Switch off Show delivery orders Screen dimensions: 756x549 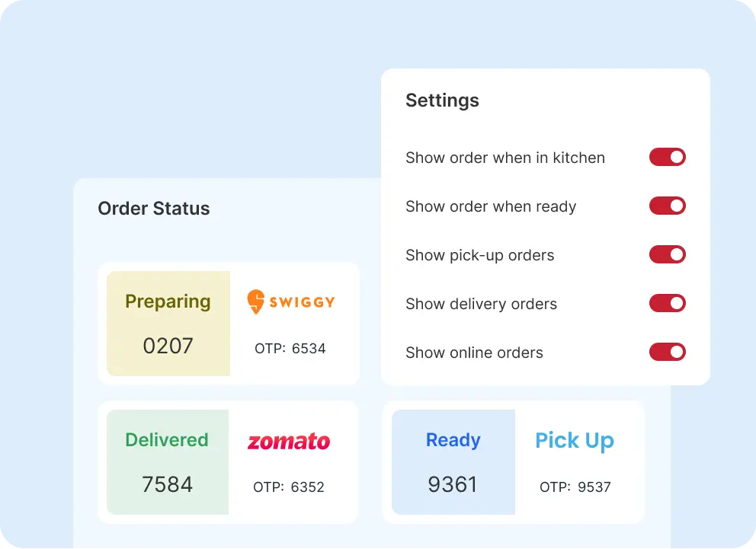pyautogui.click(x=667, y=304)
